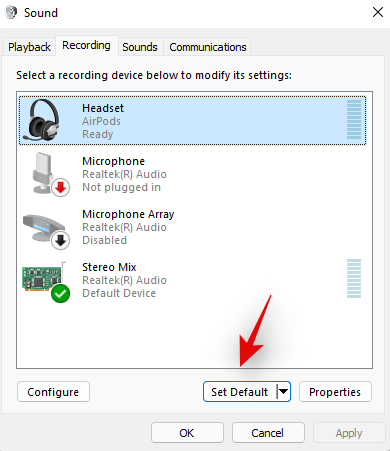Select the Headset AirPods device icon
Screen dimensions: 390x451
[41, 120]
